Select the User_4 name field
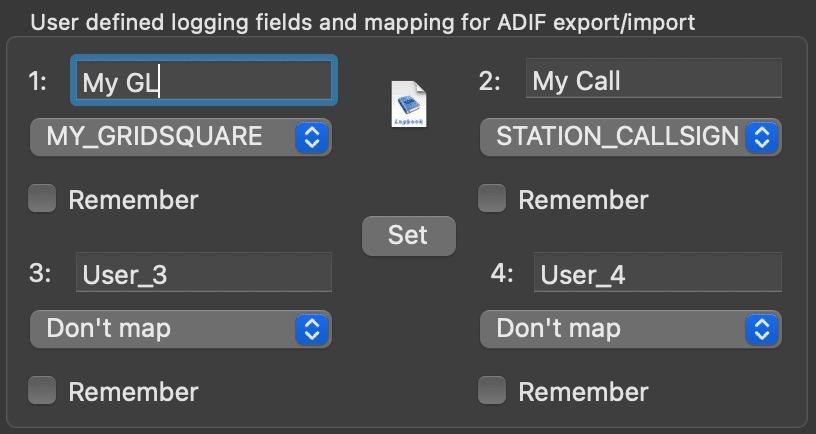This screenshot has height=434, width=816. (658, 272)
